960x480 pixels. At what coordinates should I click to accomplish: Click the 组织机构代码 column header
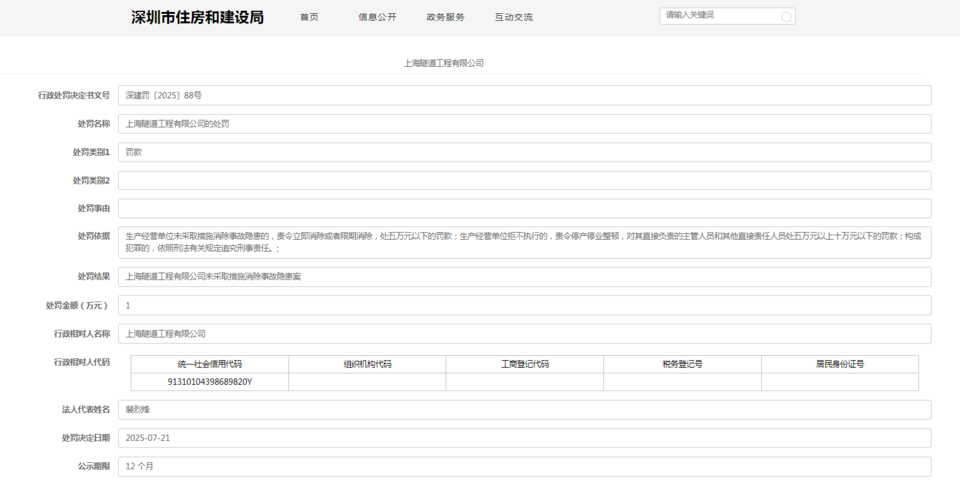tap(367, 364)
